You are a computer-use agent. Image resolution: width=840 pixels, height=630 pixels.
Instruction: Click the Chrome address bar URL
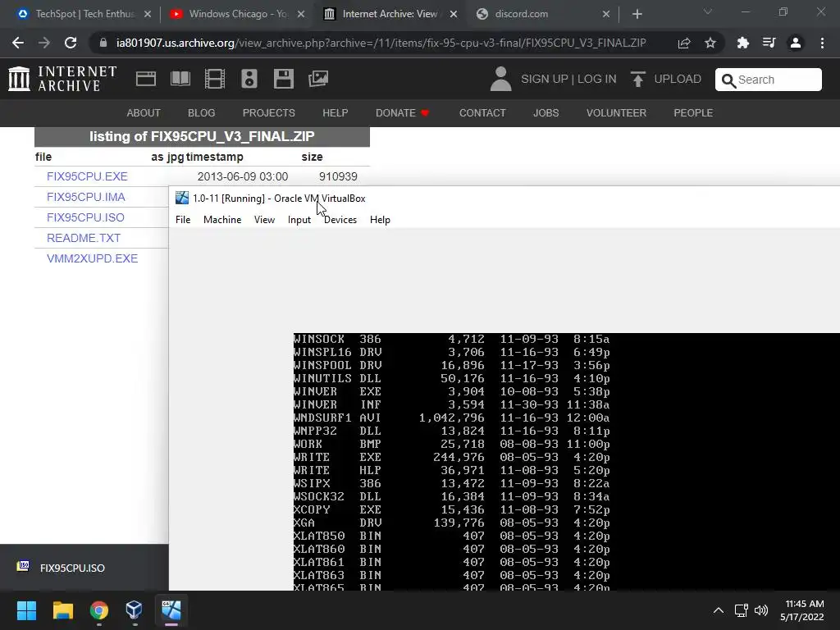tap(381, 43)
